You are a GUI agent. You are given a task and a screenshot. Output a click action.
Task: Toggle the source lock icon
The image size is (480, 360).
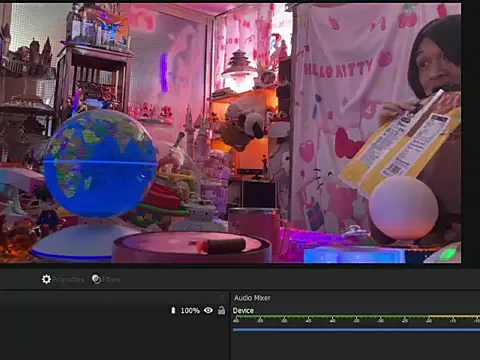click(x=221, y=310)
